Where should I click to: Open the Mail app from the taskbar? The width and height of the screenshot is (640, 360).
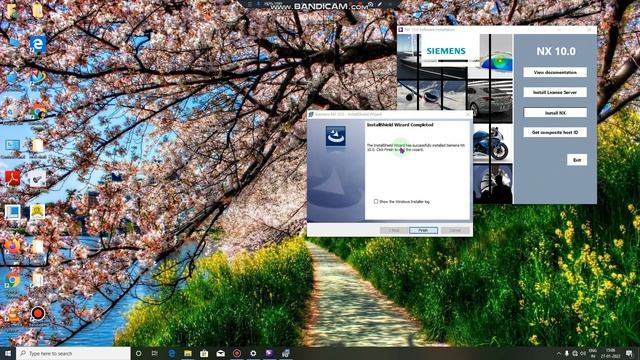[x=220, y=353]
